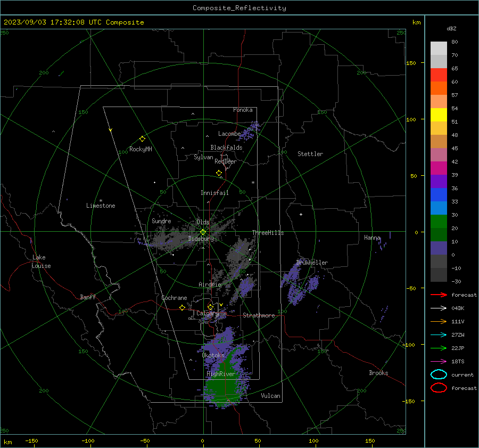Click the Strathmore town label
The height and width of the screenshot is (448, 479).
[259, 315]
